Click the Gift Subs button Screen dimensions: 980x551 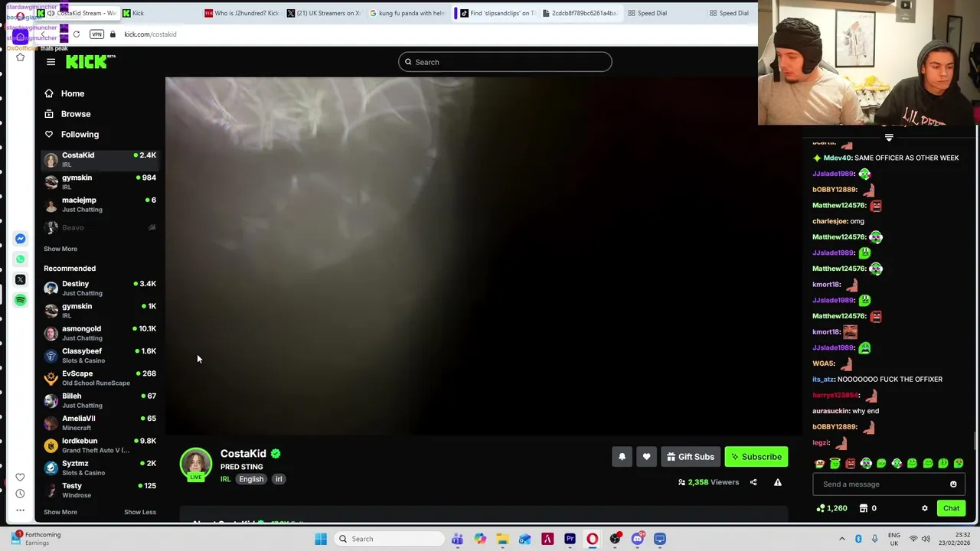[690, 457]
